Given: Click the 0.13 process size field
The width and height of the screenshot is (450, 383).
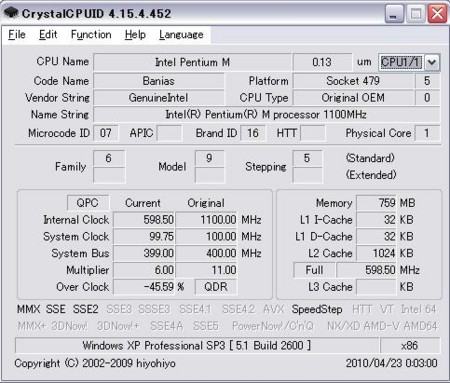Looking at the screenshot, I should tap(322, 62).
